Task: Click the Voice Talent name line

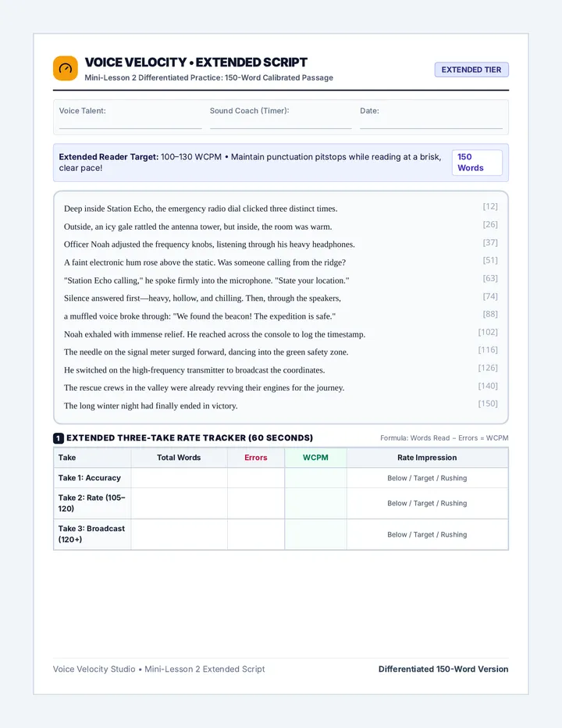Action: (x=130, y=128)
